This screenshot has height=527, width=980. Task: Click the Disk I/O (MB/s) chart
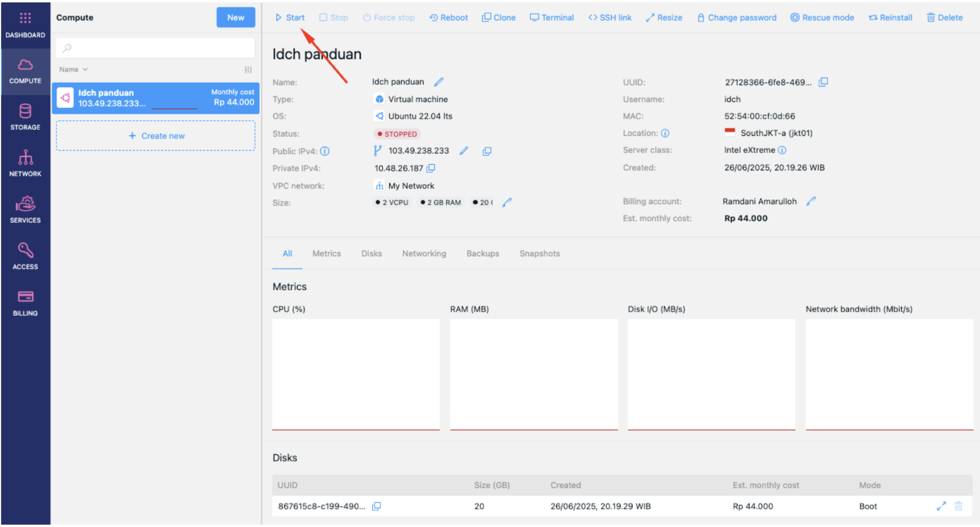pyautogui.click(x=711, y=374)
